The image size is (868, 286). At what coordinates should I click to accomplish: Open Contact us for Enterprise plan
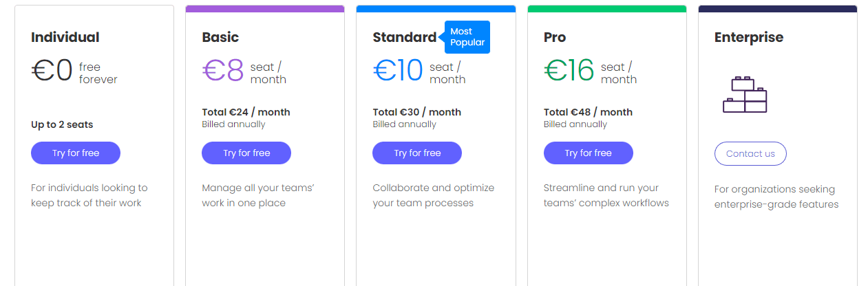coord(750,153)
